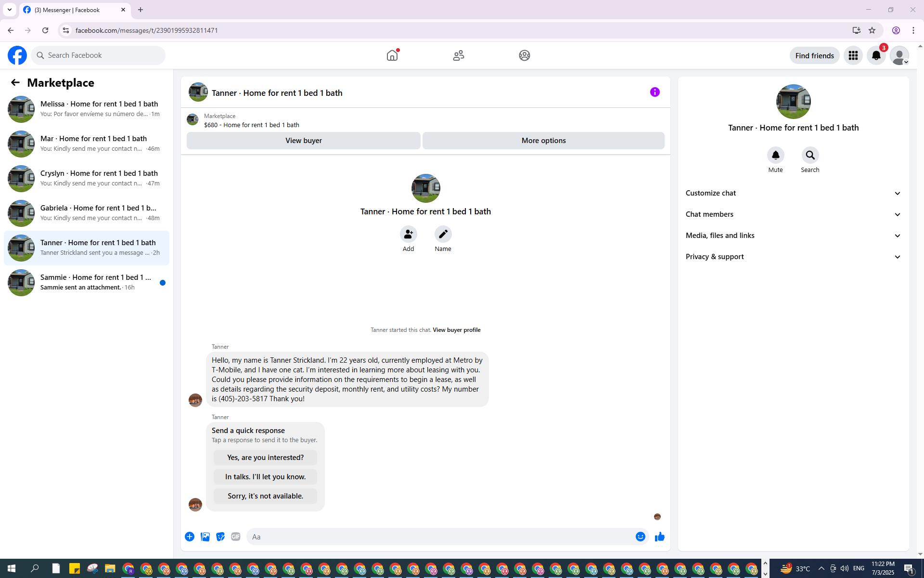
Task: Expand the Customize chat section
Action: click(793, 193)
